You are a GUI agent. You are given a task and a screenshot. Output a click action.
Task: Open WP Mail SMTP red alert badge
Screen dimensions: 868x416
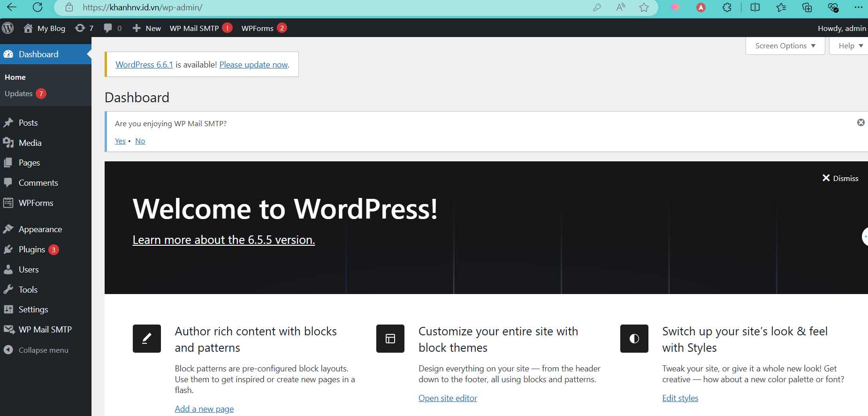pyautogui.click(x=228, y=28)
